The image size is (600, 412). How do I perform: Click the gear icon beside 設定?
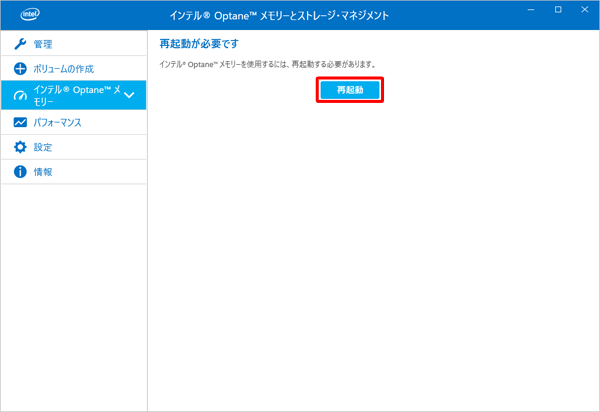click(20, 147)
